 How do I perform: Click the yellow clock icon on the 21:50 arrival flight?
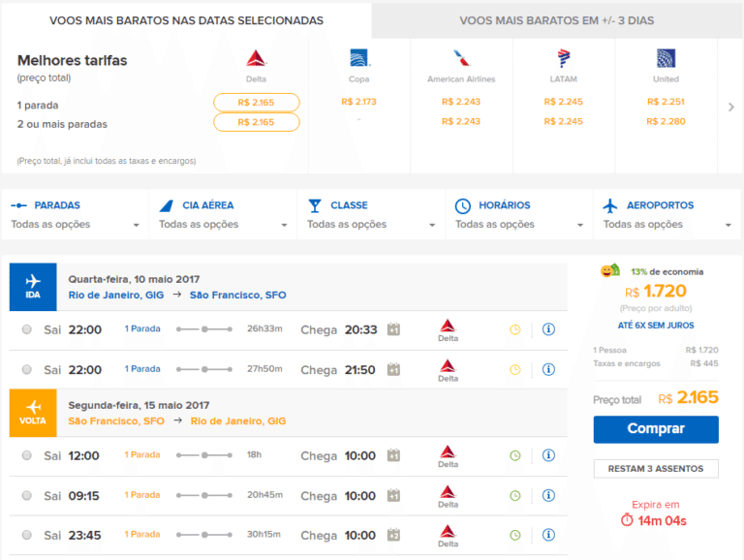515,369
